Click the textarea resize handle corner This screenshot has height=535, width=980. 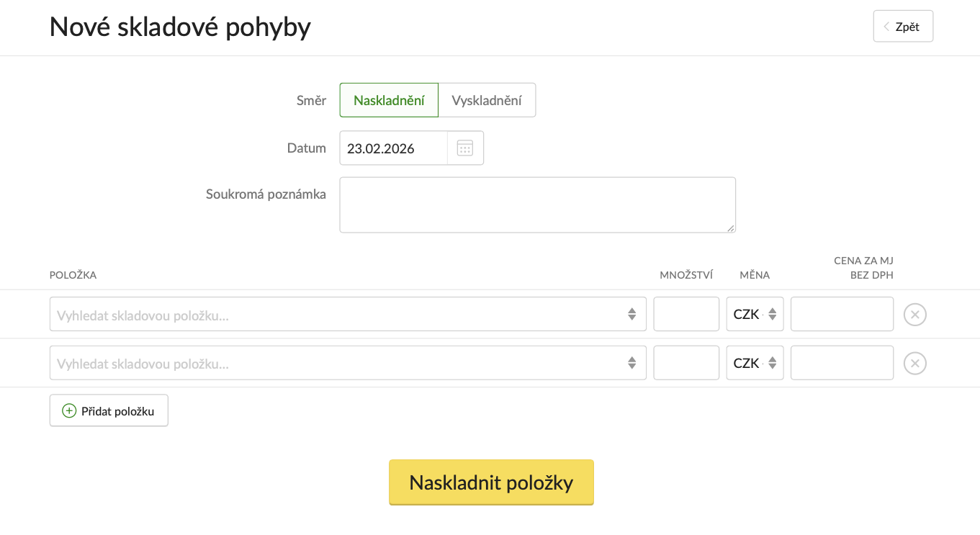click(x=732, y=228)
